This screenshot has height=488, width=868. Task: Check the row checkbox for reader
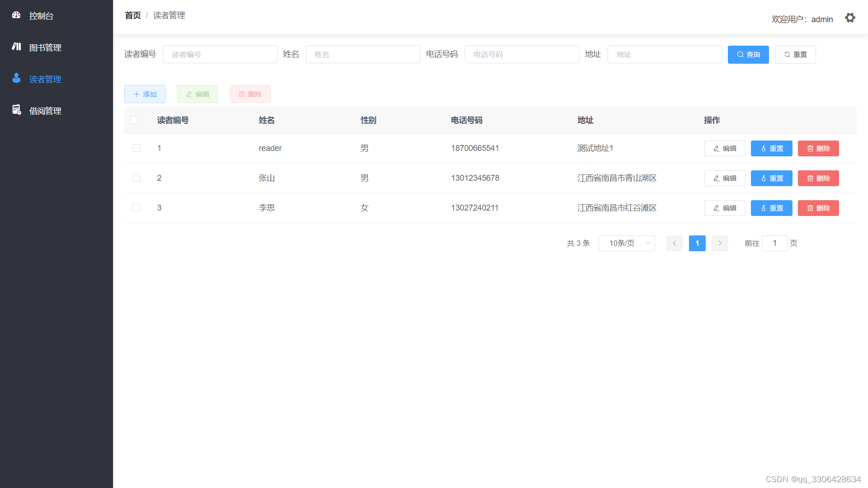point(136,148)
